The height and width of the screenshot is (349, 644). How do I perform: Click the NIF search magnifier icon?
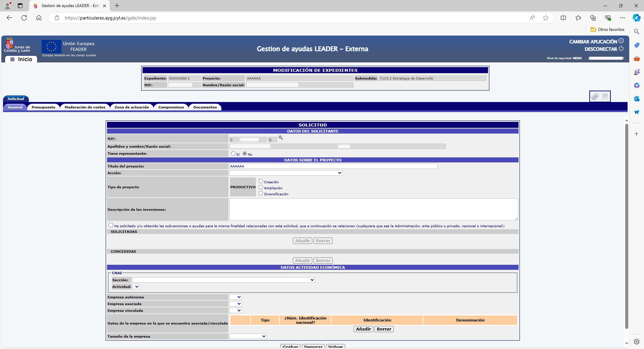coord(281,138)
